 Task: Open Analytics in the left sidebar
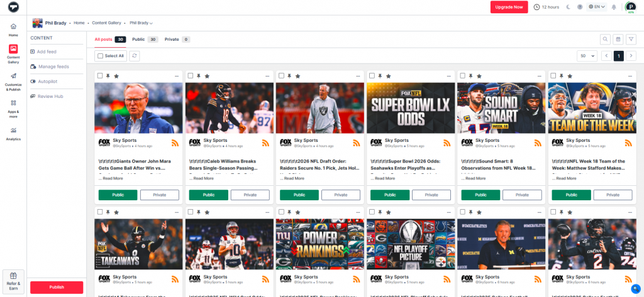(x=13, y=133)
